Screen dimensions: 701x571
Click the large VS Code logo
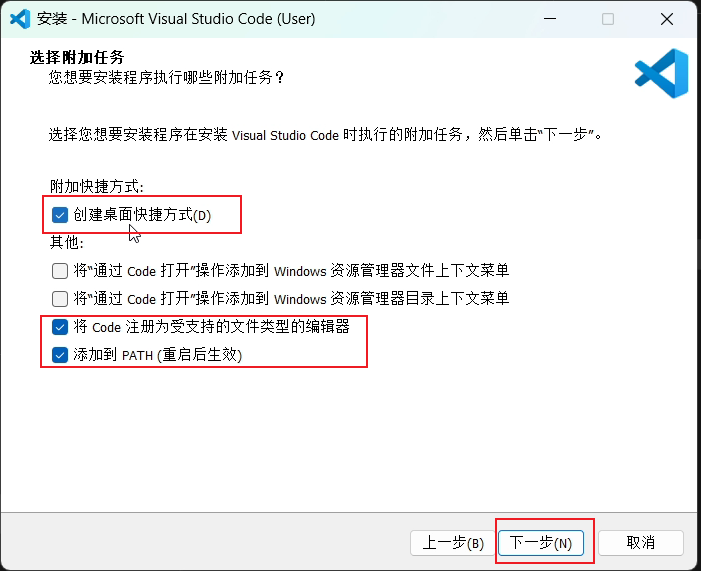click(662, 73)
